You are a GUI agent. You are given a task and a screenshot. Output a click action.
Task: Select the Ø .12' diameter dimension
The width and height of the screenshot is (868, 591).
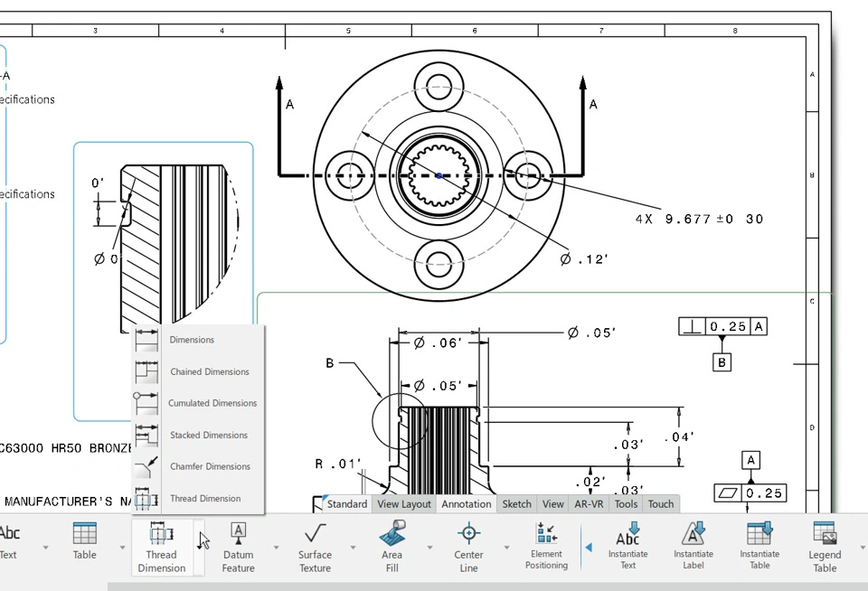tap(584, 259)
